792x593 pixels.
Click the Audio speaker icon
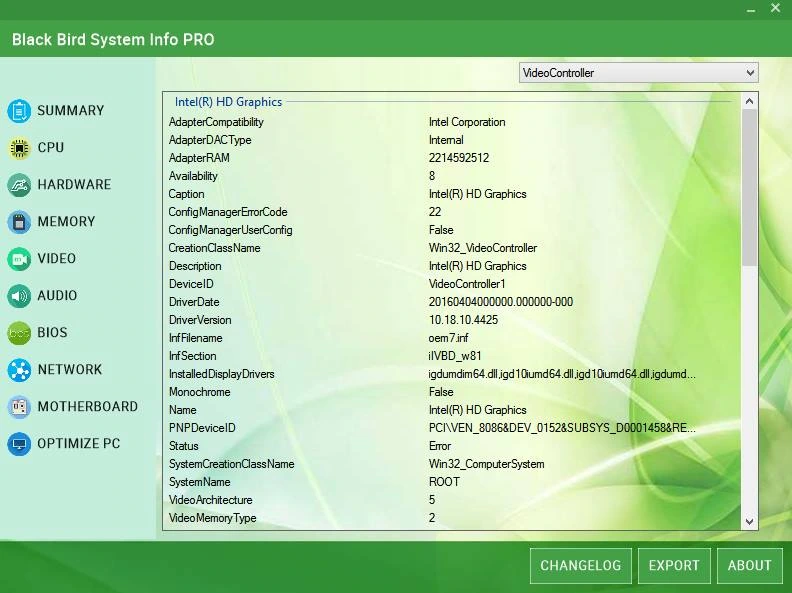point(19,295)
